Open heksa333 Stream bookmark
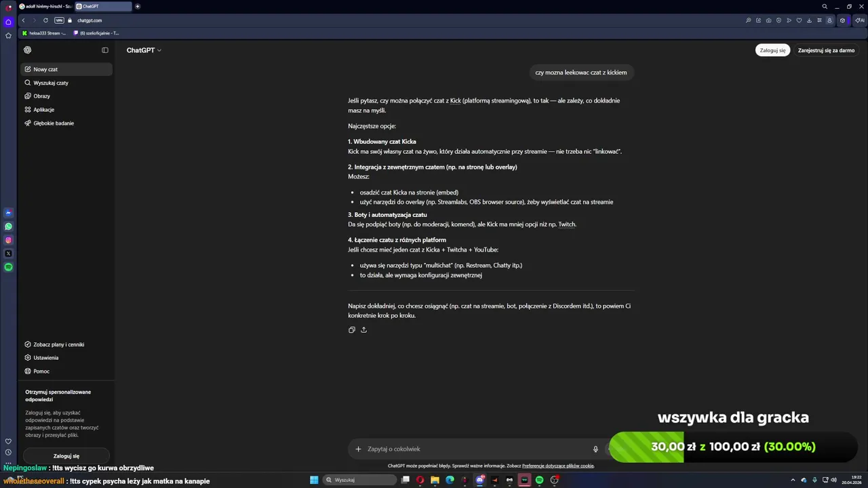 (x=45, y=33)
